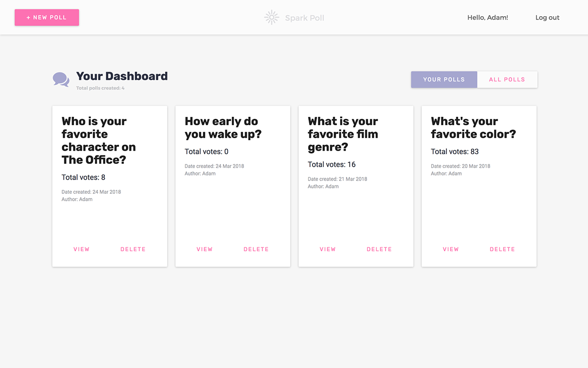Click 'Total votes: 83' text
588x368 pixels.
455,152
